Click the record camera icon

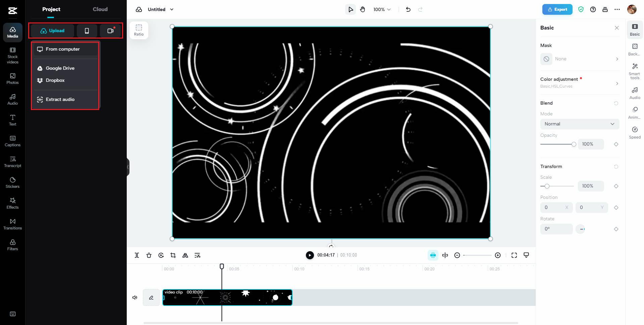point(110,31)
